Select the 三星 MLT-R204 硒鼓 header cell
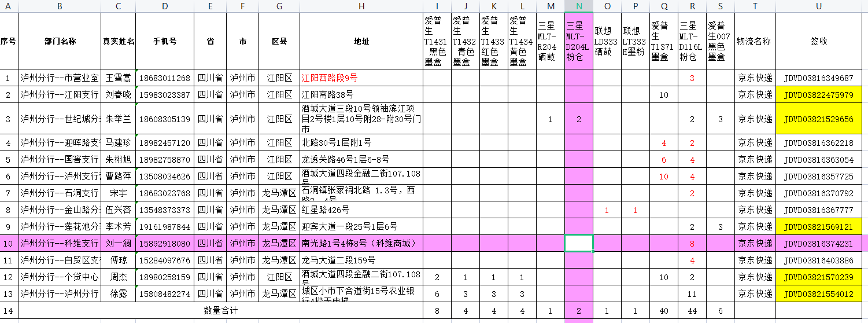This screenshot has height=323, width=868. (551, 41)
